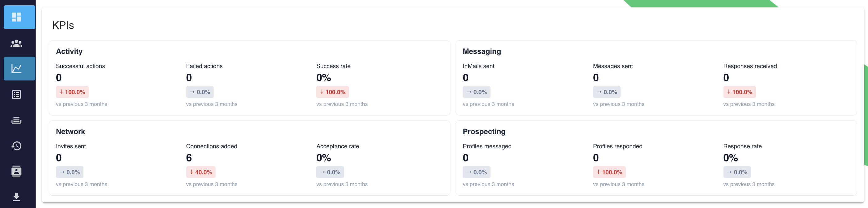Screen dimensions: 868x208
Task: Click the contact card sidebar icon
Action: point(16,171)
